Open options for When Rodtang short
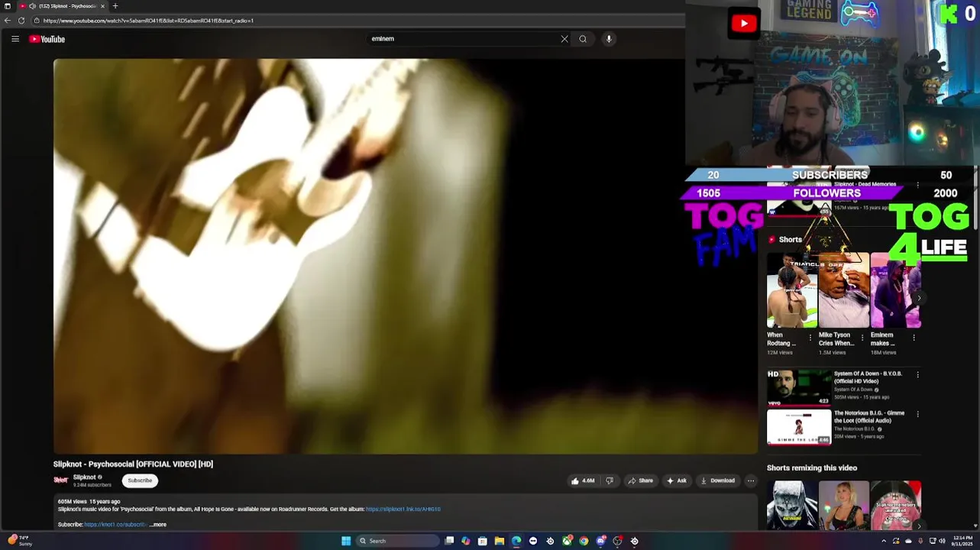Image resolution: width=980 pixels, height=550 pixels. 810,338
